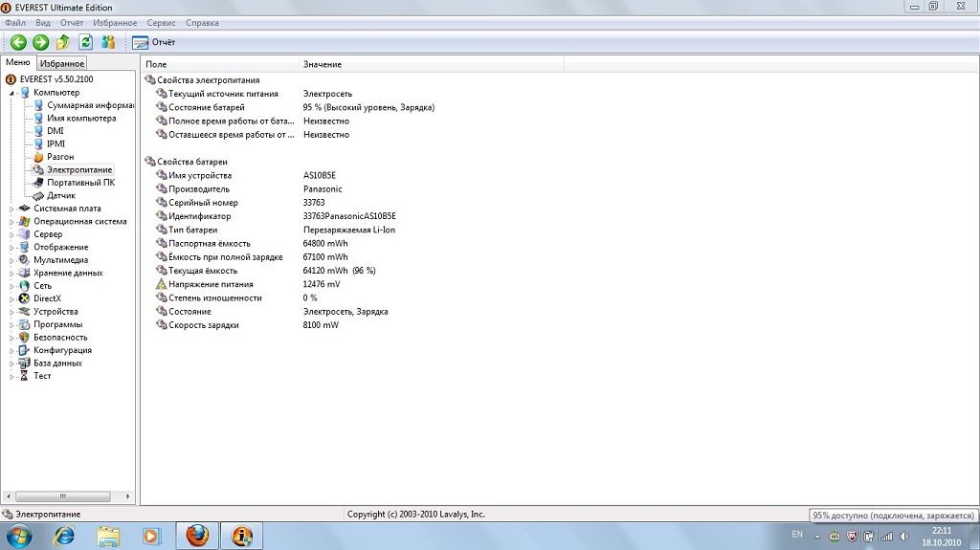The image size is (980, 550).
Task: Open the Отчёт menu in menu bar
Action: pyautogui.click(x=72, y=23)
